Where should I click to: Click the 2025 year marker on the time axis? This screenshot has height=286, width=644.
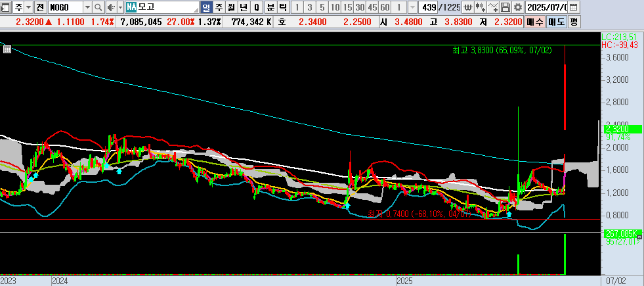point(404,281)
